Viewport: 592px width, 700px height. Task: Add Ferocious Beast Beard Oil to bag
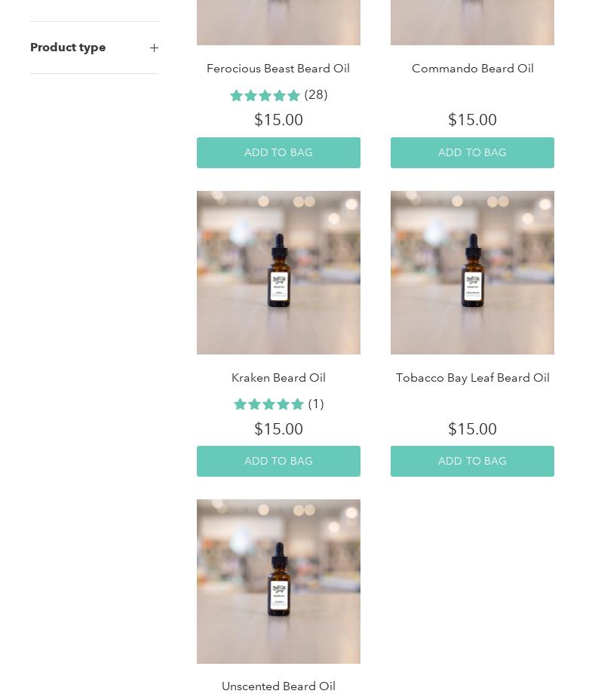tap(278, 152)
